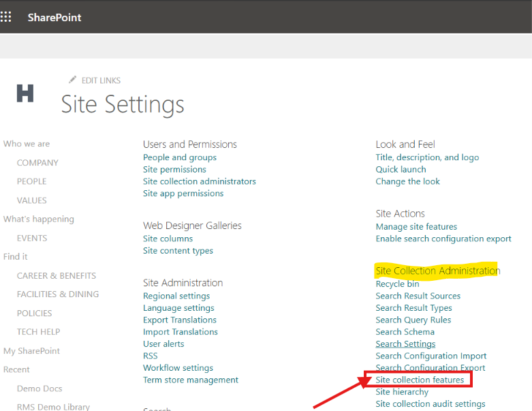The image size is (532, 411).
Task: Open Site permissions link
Action: (174, 169)
